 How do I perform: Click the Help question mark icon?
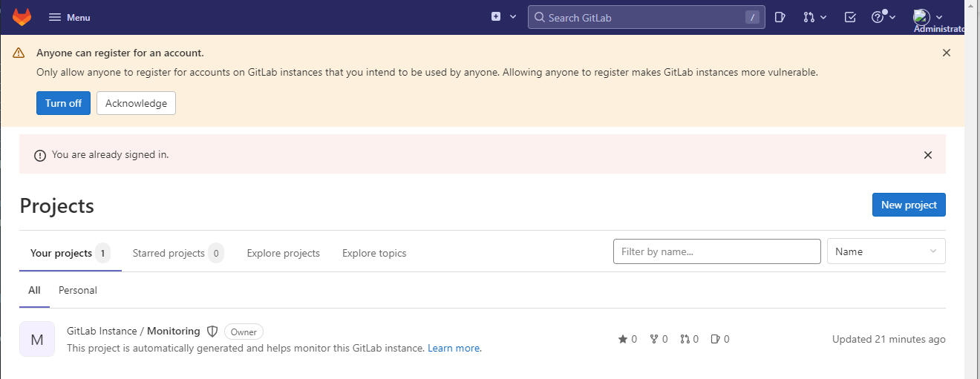point(878,17)
